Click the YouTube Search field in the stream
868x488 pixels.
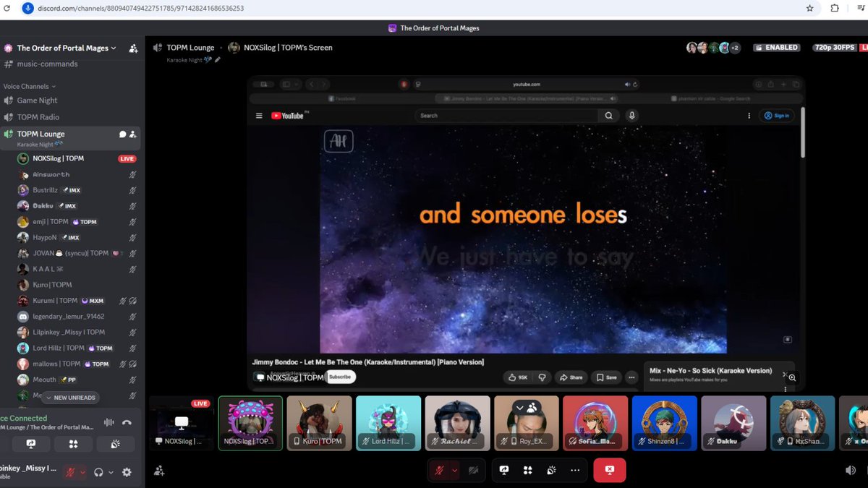507,116
